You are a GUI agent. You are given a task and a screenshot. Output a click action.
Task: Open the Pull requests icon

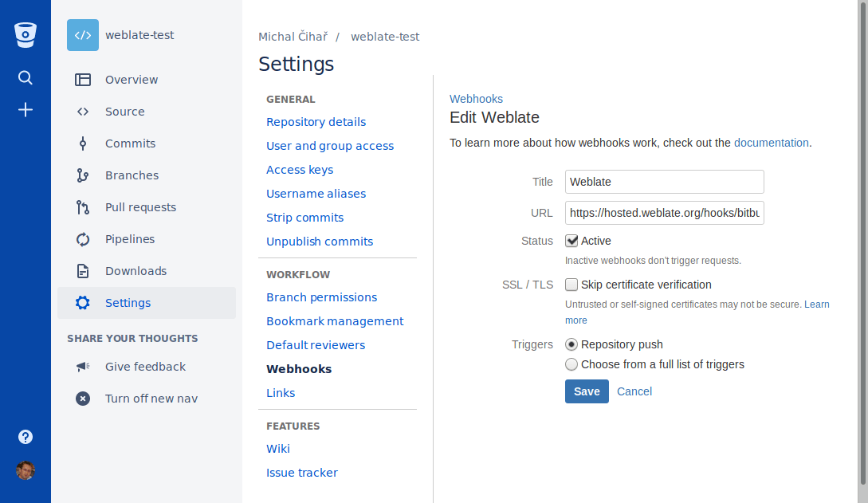coord(82,206)
